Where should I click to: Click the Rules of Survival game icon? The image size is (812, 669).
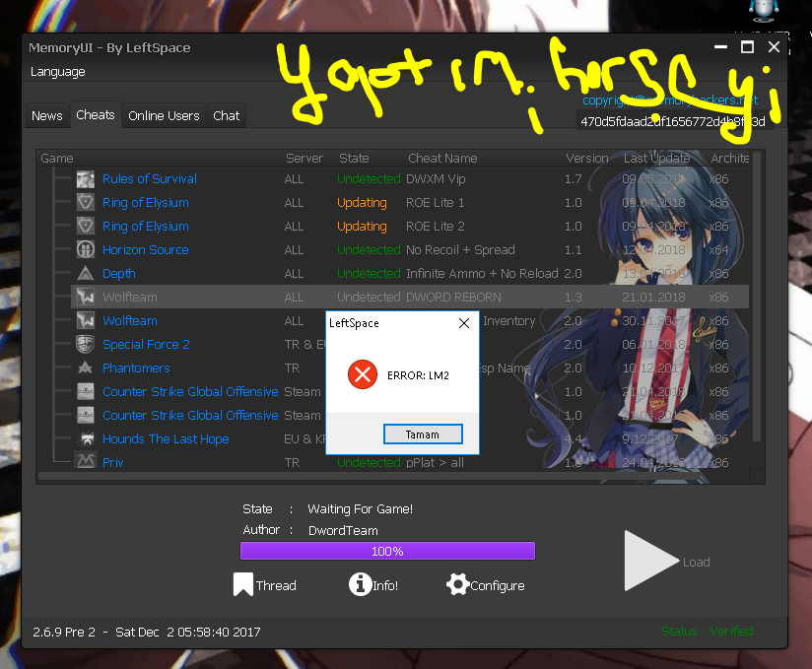pos(86,179)
